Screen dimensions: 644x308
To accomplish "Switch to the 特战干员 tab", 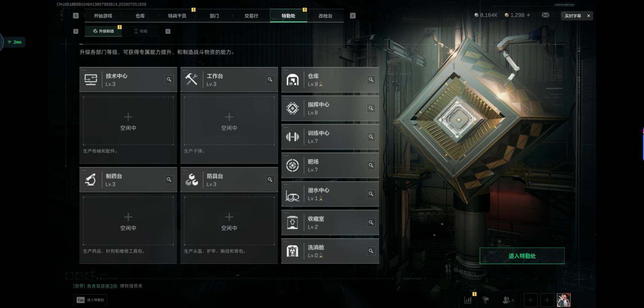I will (x=177, y=16).
